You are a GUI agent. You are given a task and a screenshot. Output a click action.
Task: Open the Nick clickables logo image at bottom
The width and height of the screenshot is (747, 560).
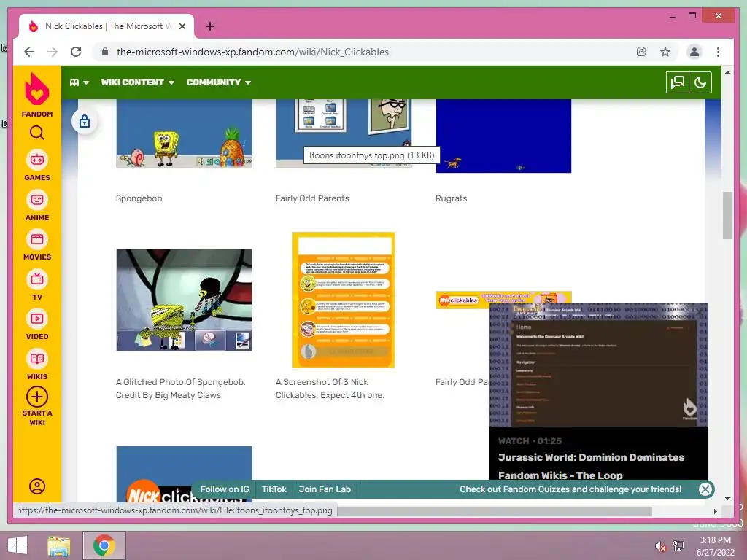pos(184,474)
